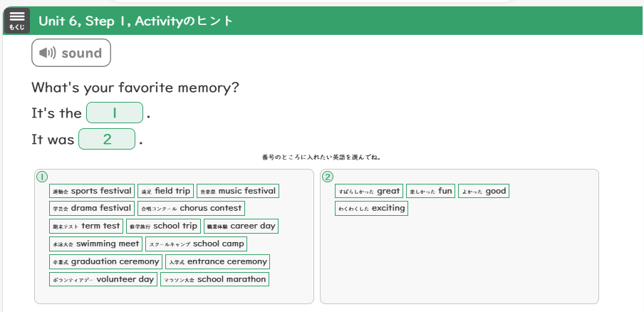This screenshot has width=644, height=312.
Task: Choose the 'swimming meet' chip
Action: pos(95,244)
